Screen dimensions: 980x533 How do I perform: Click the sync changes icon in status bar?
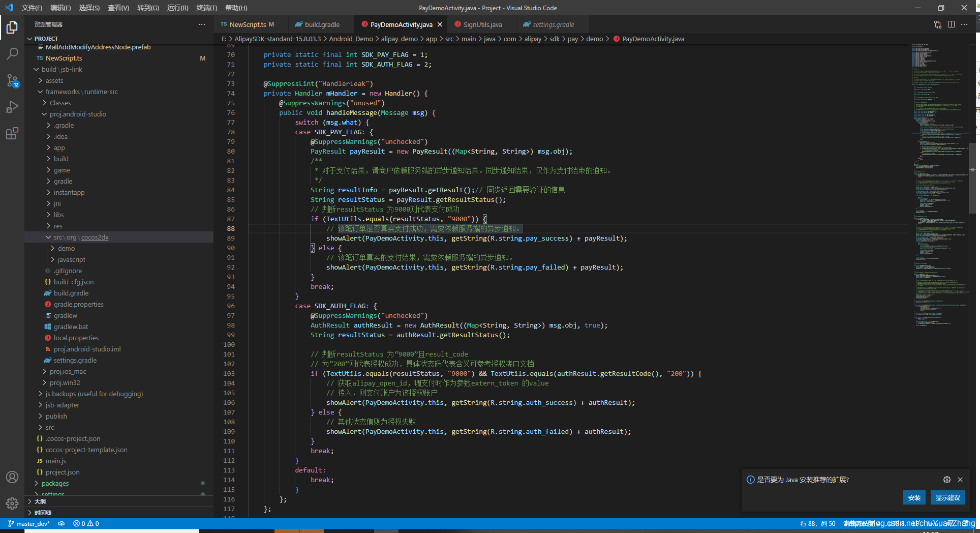pyautogui.click(x=61, y=523)
